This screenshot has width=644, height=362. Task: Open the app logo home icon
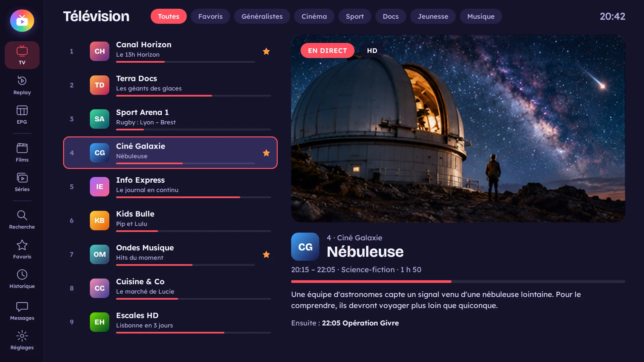[x=22, y=21]
